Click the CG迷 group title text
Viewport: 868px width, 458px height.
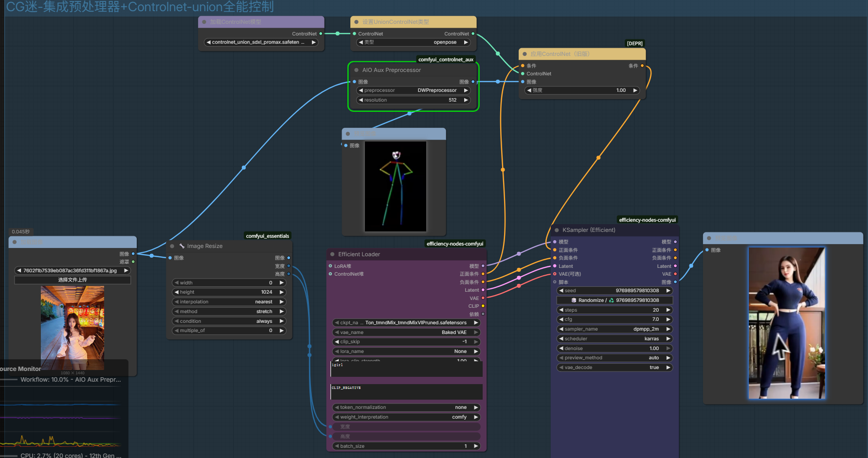click(140, 7)
